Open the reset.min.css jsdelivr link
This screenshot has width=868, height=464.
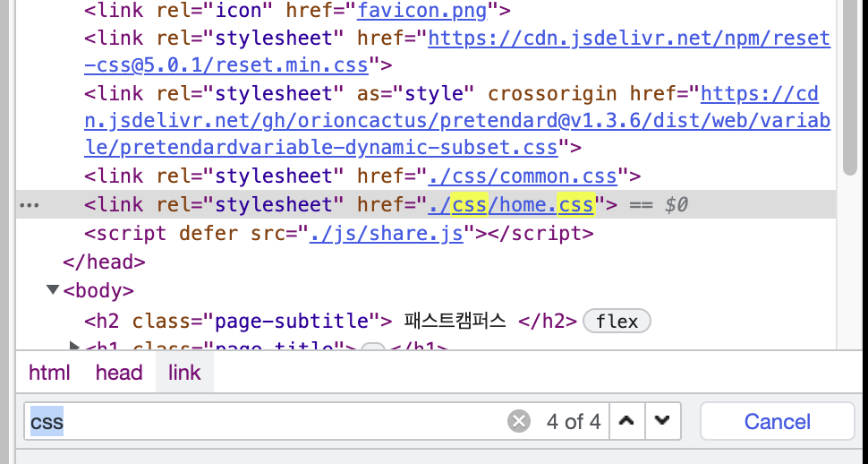(x=457, y=52)
